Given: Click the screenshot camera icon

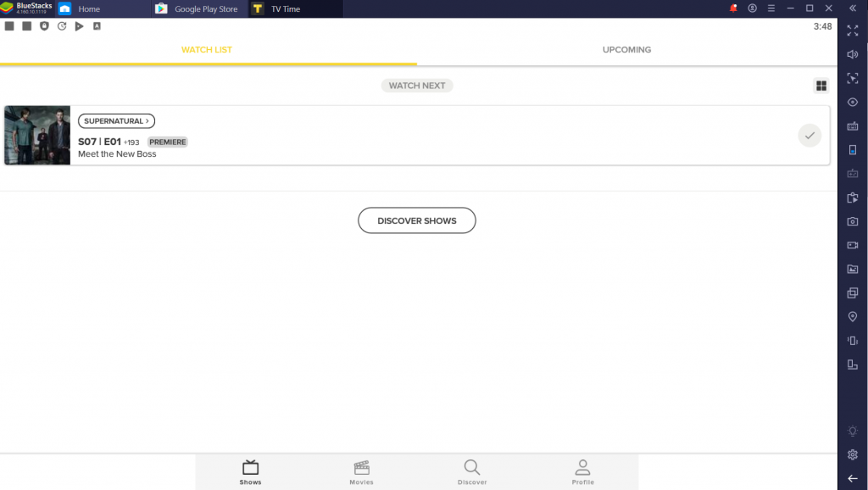Looking at the screenshot, I should pos(853,221).
